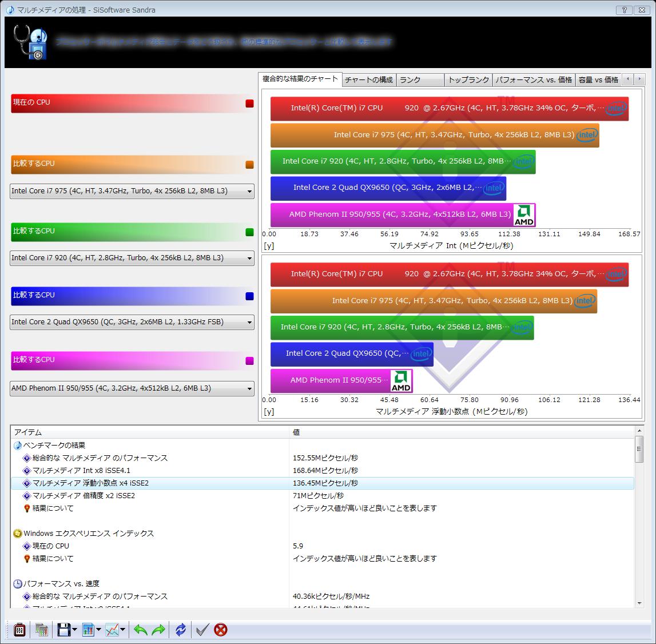656x644 pixels.
Task: Toggle the magenta comparison CPU checkbox
Action: (x=250, y=361)
